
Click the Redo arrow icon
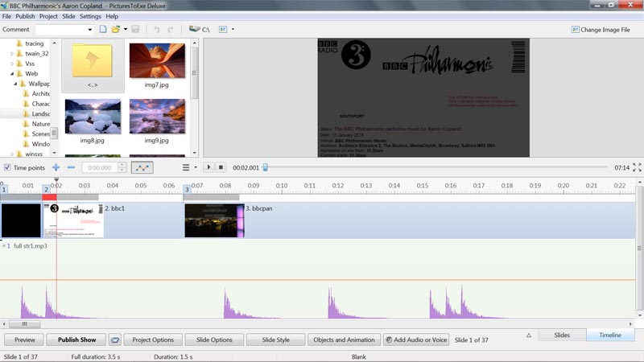[x=171, y=29]
